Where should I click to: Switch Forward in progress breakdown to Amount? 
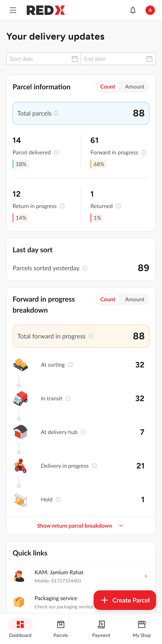134,299
